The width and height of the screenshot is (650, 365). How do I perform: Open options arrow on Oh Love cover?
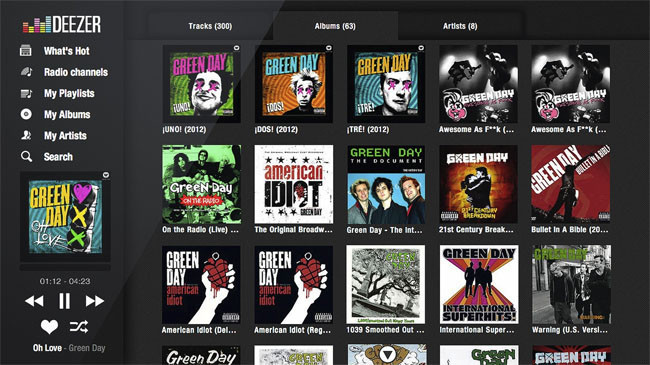tap(106, 175)
